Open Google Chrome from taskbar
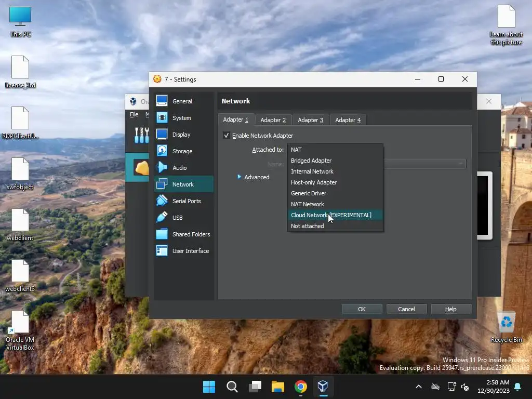This screenshot has width=532, height=399. 301,387
